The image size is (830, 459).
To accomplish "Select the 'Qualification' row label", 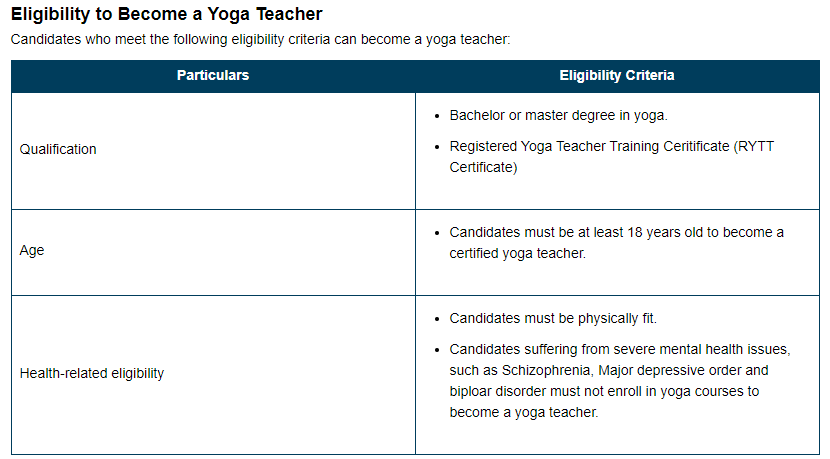I will click(x=58, y=149).
